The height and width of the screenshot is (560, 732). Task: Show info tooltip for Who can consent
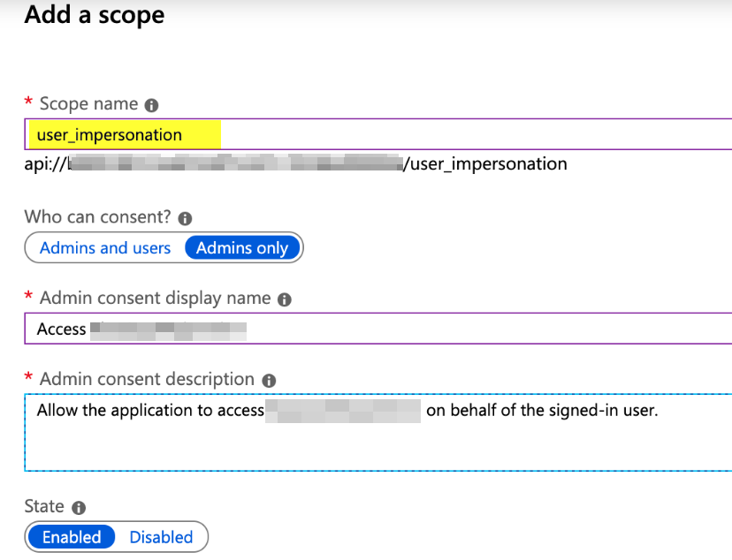click(185, 217)
